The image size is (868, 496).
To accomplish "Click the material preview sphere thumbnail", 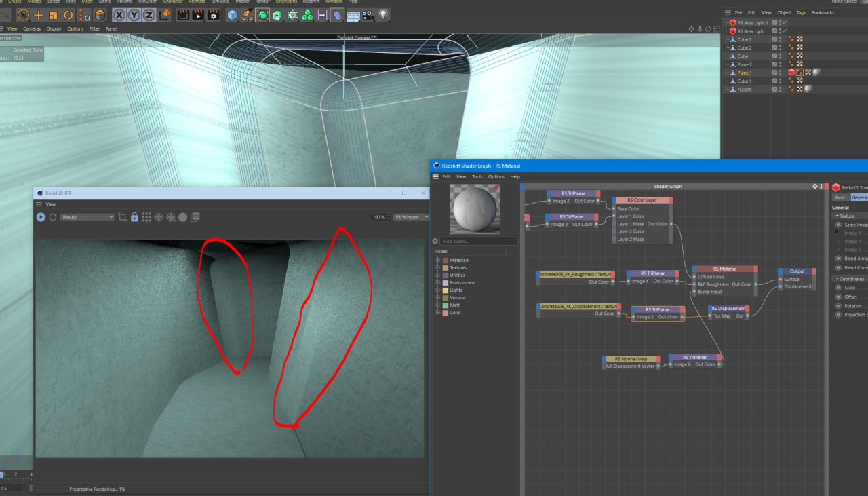I will click(475, 210).
